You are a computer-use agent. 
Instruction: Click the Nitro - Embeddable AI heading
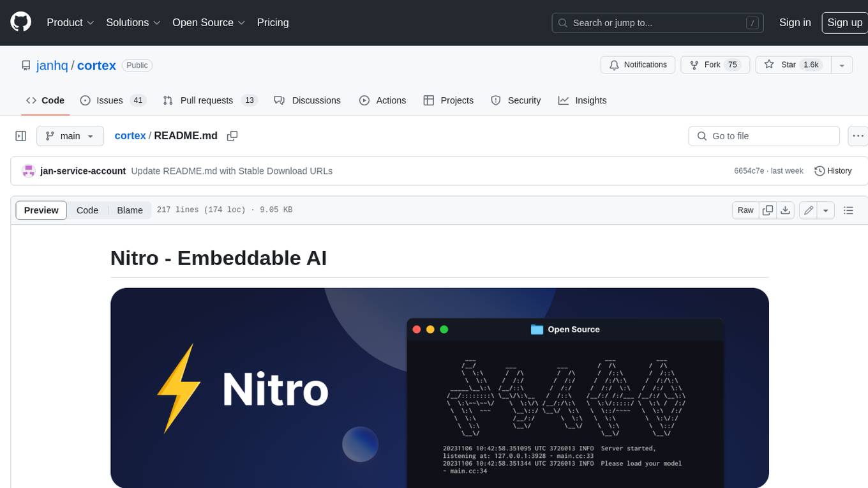(x=218, y=258)
